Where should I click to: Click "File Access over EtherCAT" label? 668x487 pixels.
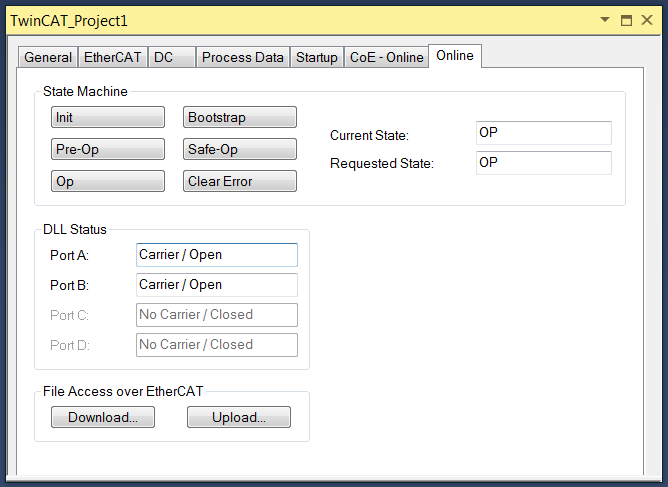click(x=123, y=392)
